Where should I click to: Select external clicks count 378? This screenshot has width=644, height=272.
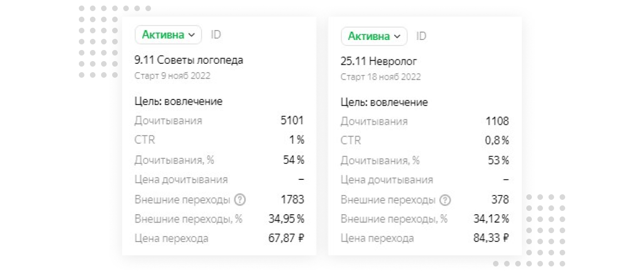tap(500, 200)
